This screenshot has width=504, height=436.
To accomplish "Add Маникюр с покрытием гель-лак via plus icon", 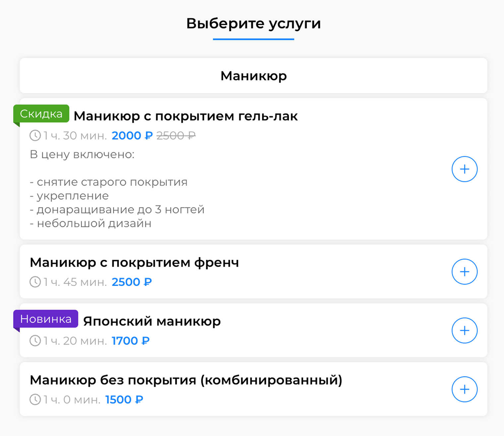I will pyautogui.click(x=465, y=169).
